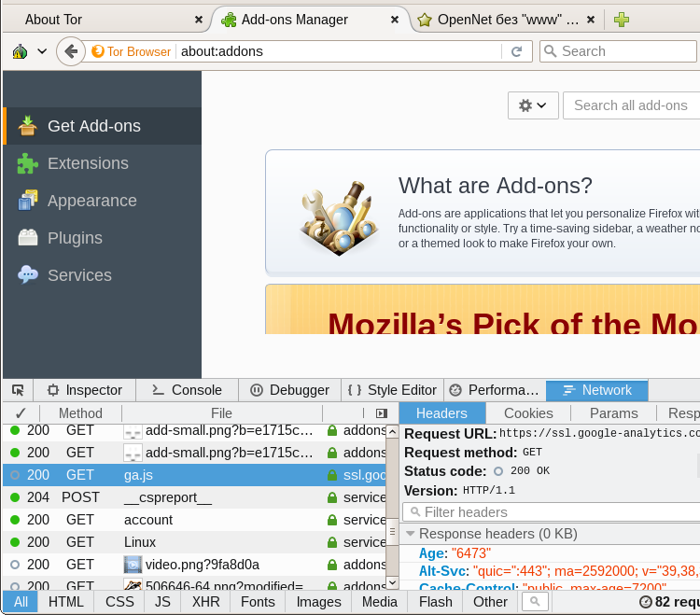Select Get Add-ons in sidebar
The width and height of the screenshot is (700, 615).
tap(103, 126)
